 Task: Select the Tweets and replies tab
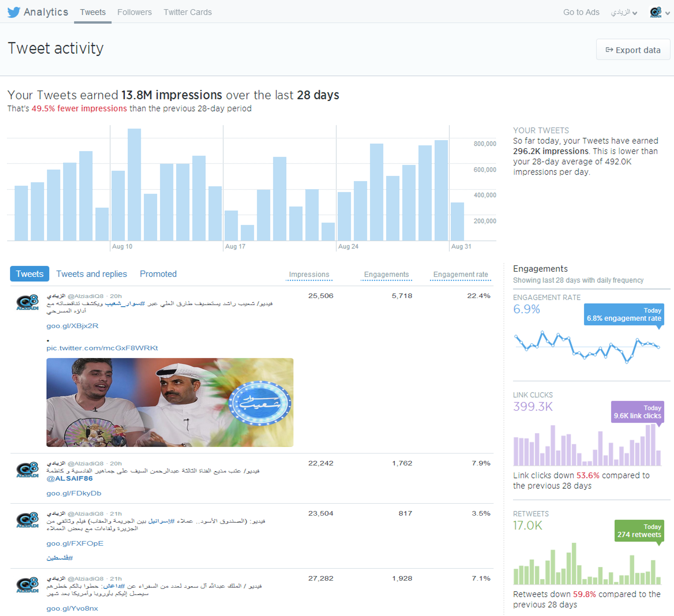tap(91, 274)
